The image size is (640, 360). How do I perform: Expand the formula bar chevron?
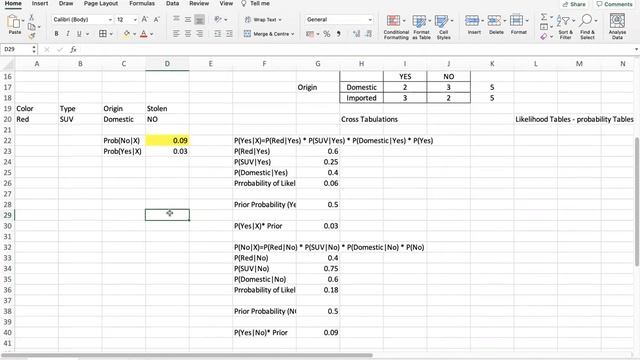636,49
